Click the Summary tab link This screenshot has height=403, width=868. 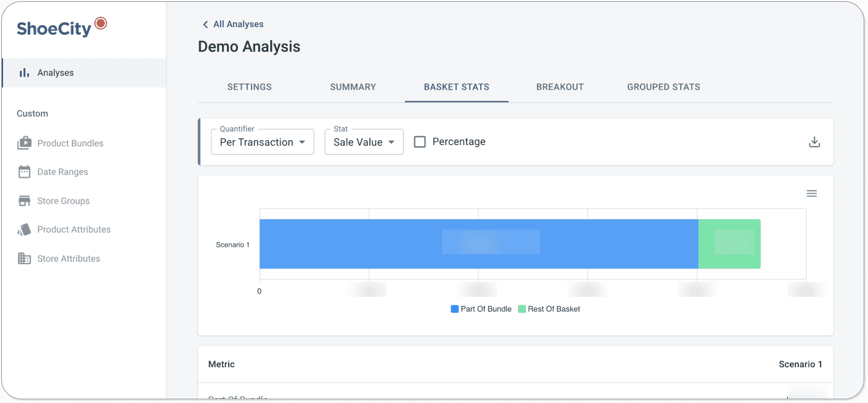point(353,87)
